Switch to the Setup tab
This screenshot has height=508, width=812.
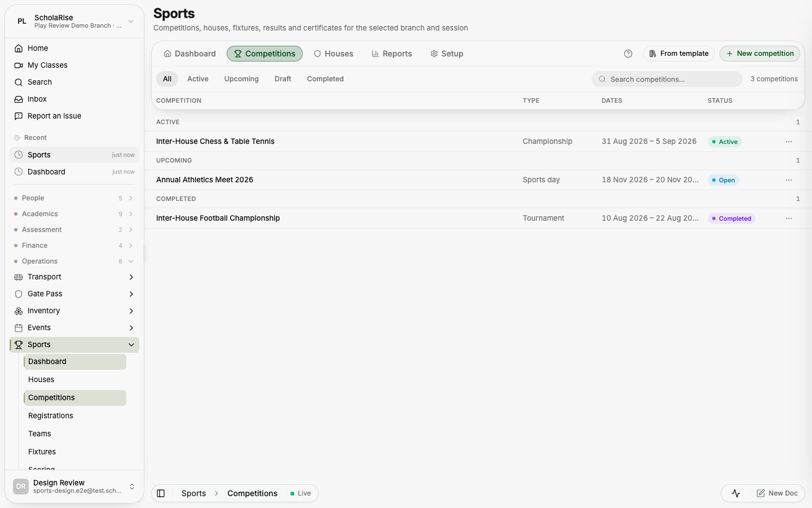pos(447,54)
